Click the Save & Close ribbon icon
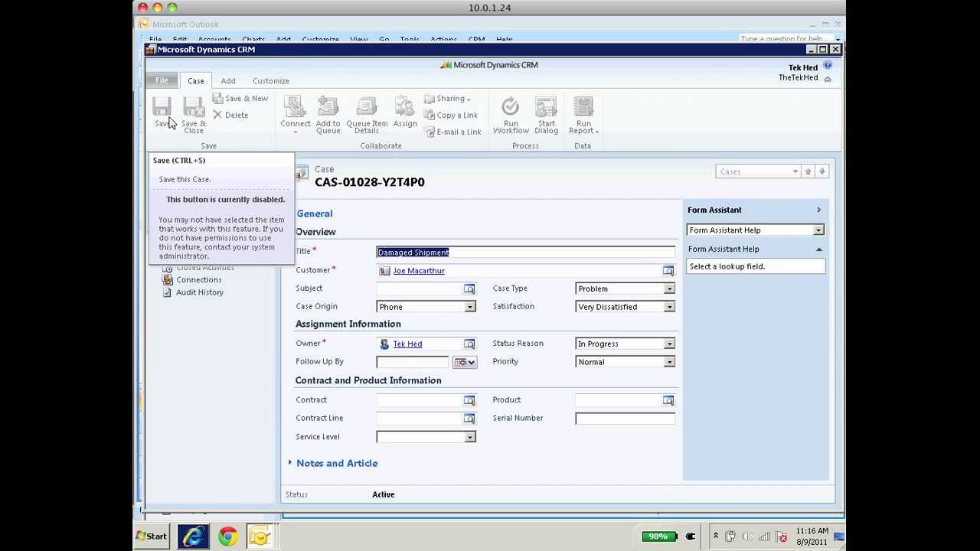980x551 pixels. click(x=193, y=116)
